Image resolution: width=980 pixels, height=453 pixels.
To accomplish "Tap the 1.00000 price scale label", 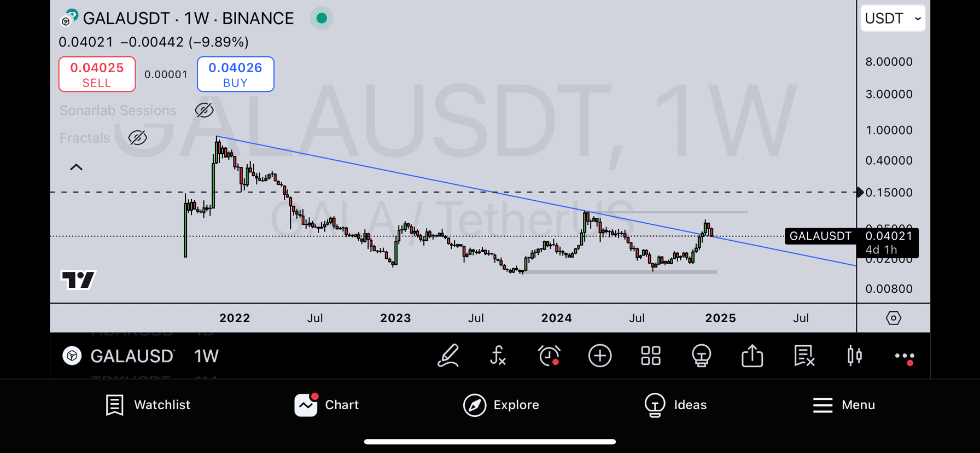I will (889, 130).
